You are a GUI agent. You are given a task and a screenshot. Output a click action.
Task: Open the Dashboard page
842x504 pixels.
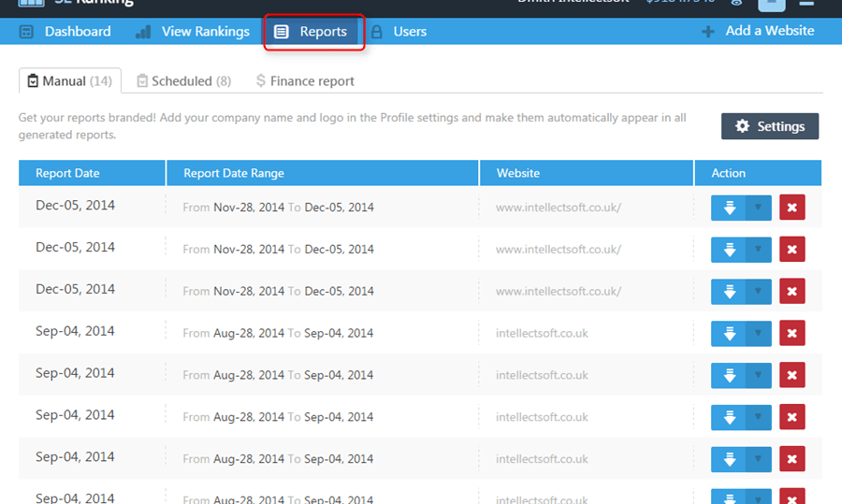(65, 31)
